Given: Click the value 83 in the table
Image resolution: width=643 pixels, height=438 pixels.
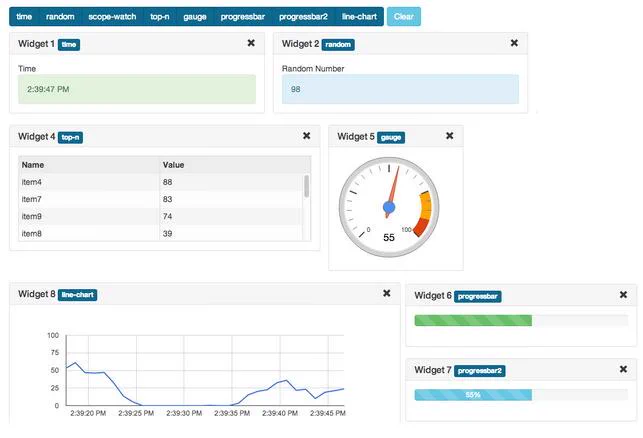Looking at the screenshot, I should pyautogui.click(x=167, y=199).
